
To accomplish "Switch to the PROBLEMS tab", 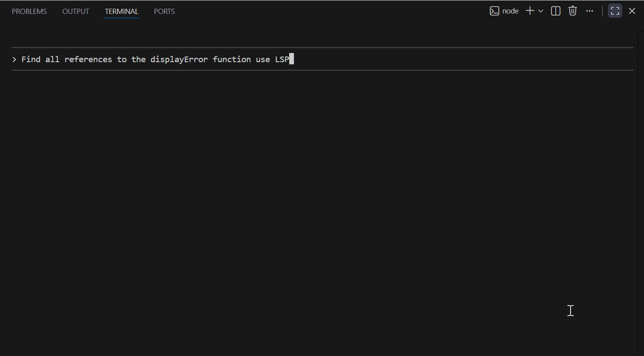I will pyautogui.click(x=29, y=11).
